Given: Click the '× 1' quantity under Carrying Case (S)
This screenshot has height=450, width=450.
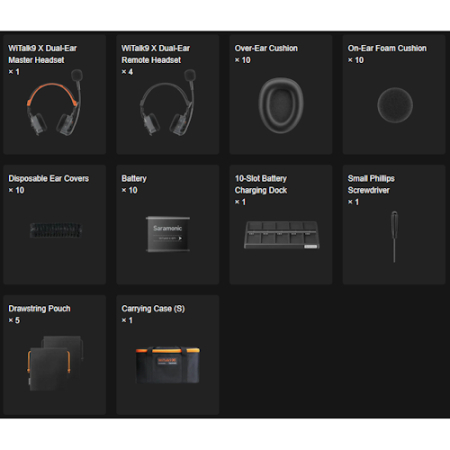Looking at the screenshot, I should click(127, 320).
